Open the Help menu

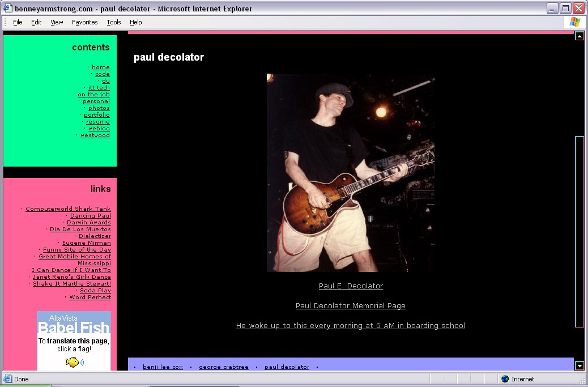[x=135, y=22]
